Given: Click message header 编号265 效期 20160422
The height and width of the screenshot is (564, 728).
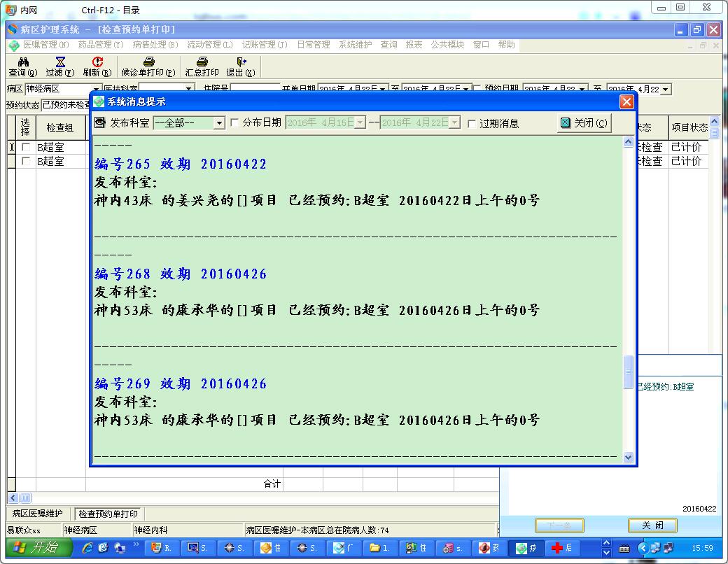Looking at the screenshot, I should pos(181,164).
